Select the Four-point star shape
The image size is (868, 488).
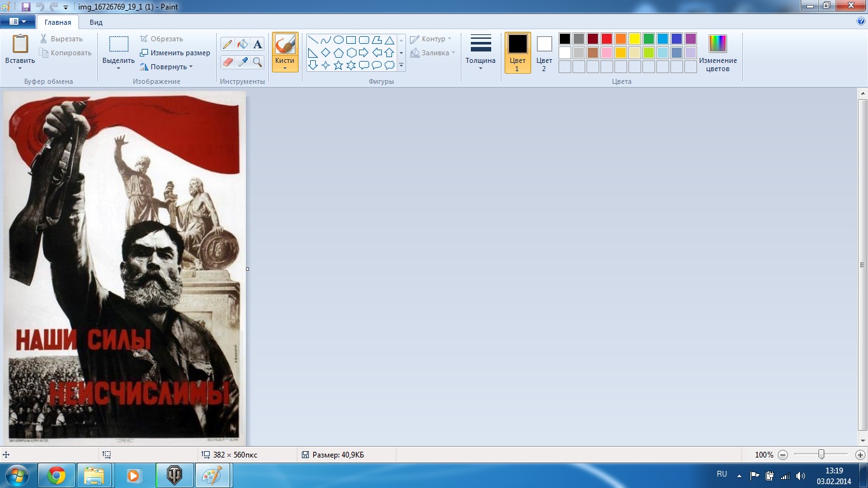(325, 65)
